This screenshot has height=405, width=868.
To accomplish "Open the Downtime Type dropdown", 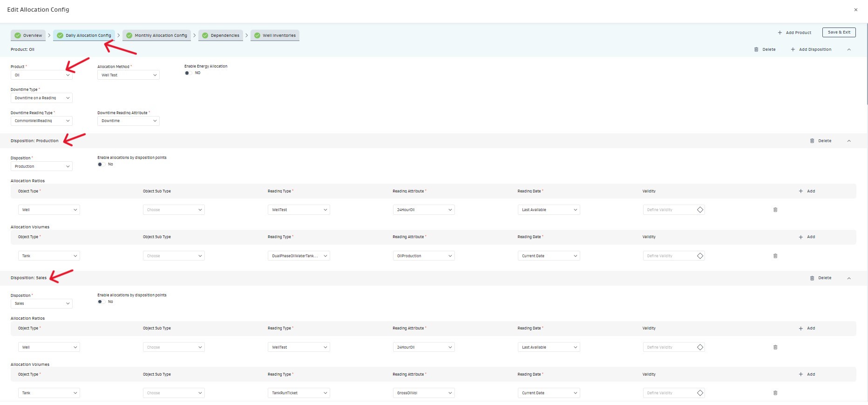I will click(41, 98).
